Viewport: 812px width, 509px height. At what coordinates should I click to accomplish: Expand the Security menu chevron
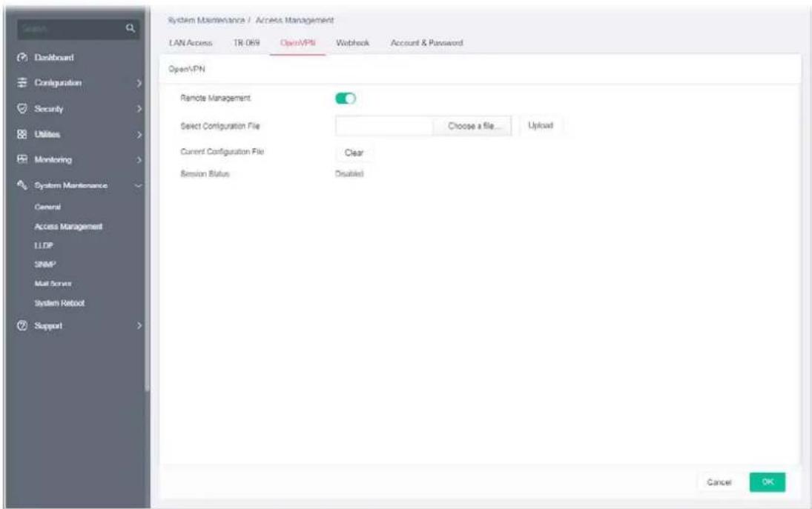[139, 109]
